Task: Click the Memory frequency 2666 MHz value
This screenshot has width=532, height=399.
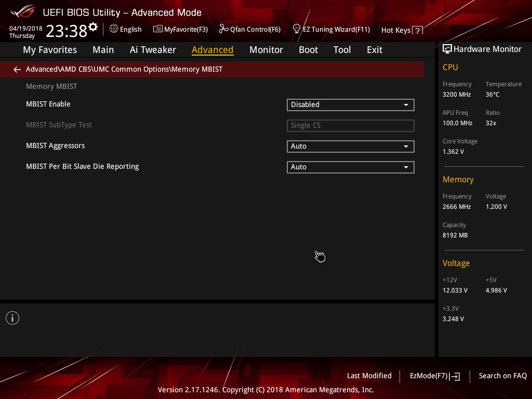Action: (456, 207)
